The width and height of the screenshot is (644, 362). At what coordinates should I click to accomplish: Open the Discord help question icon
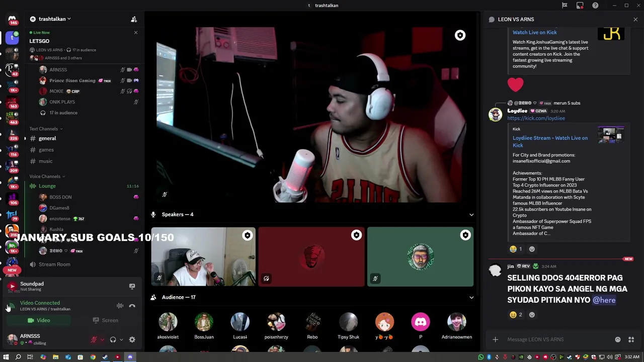[x=595, y=6]
